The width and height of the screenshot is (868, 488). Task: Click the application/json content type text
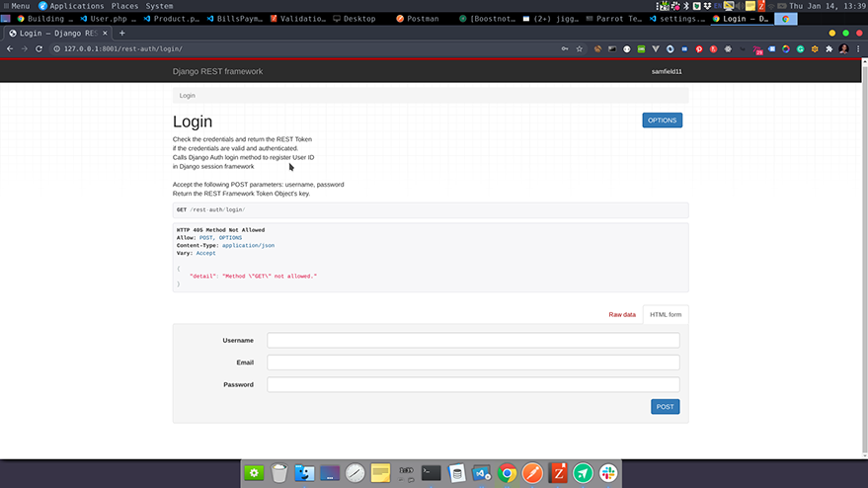(248, 245)
